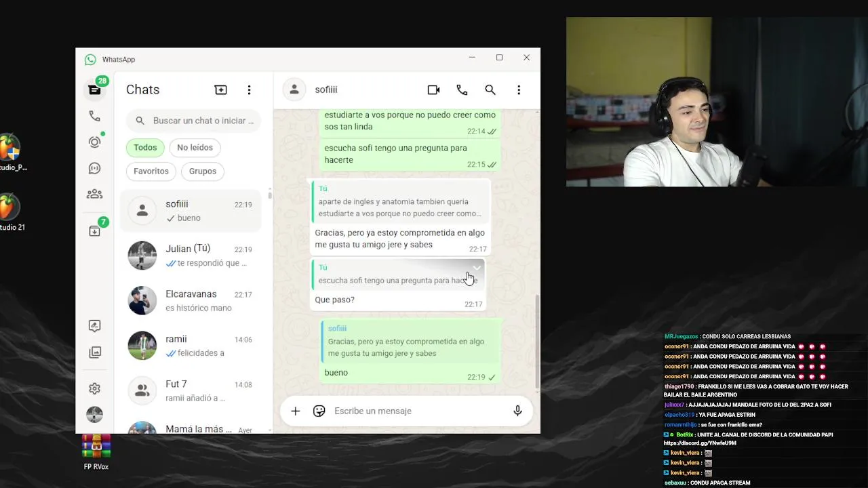868x488 pixels.
Task: Open your profile picture in sidebar
Action: tap(94, 414)
